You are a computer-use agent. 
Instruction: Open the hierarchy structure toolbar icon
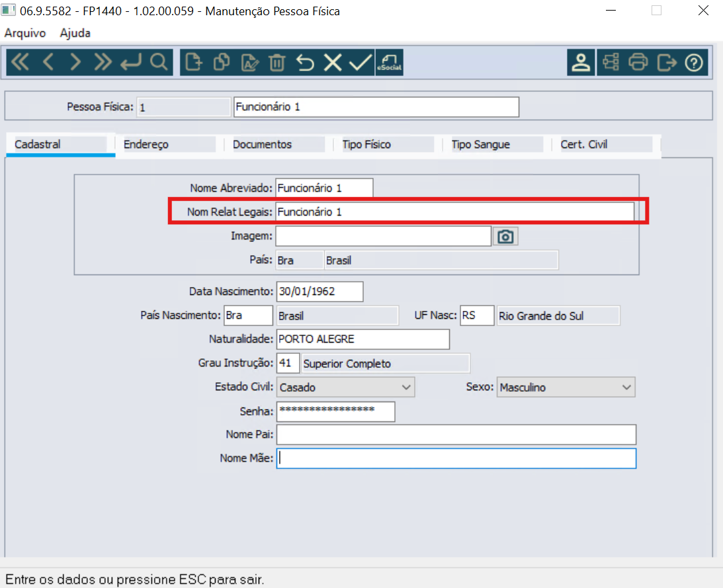coord(611,62)
